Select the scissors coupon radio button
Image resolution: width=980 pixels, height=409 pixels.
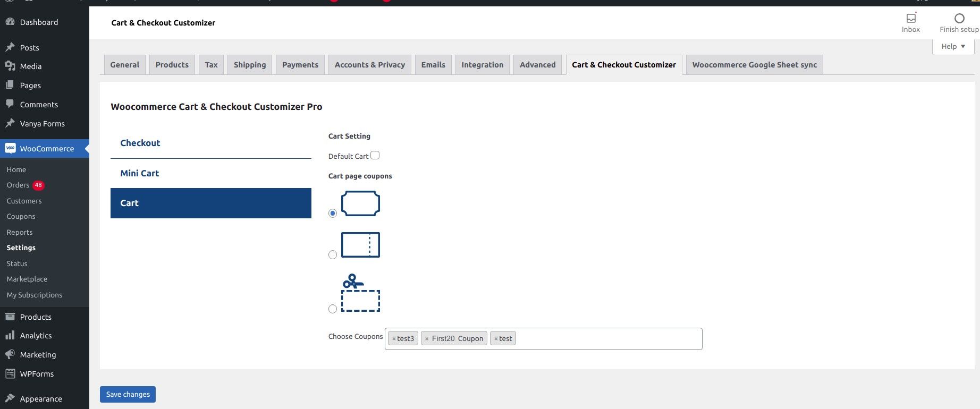point(333,309)
